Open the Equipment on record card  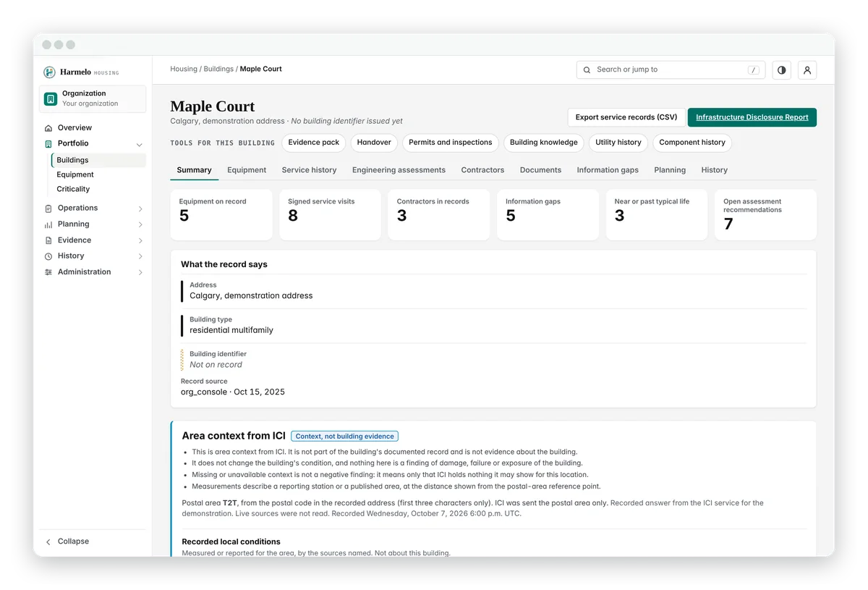tap(221, 215)
